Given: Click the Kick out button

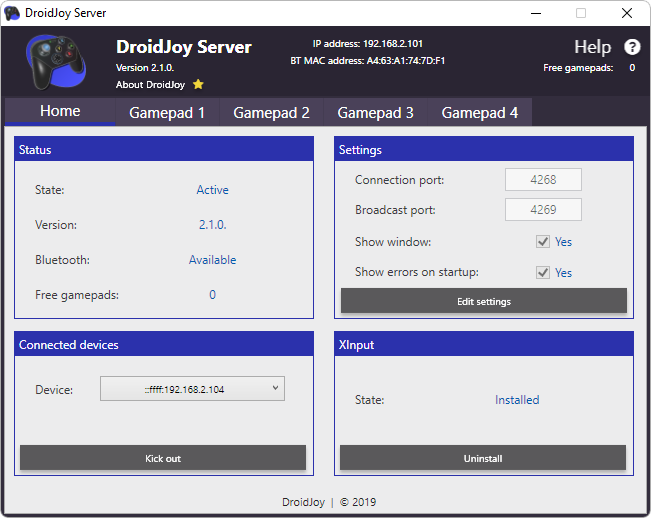Looking at the screenshot, I should tap(163, 458).
